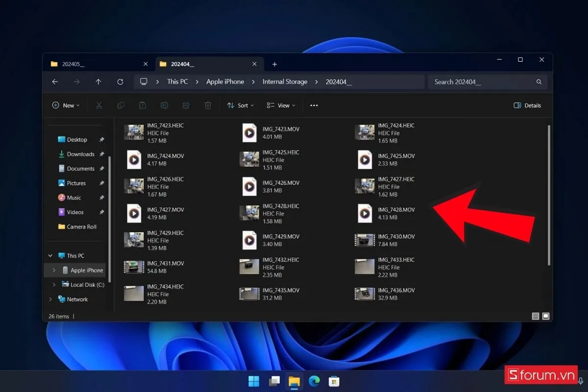Click the Refresh icon in the address bar
The image size is (588, 392).
[x=120, y=82]
